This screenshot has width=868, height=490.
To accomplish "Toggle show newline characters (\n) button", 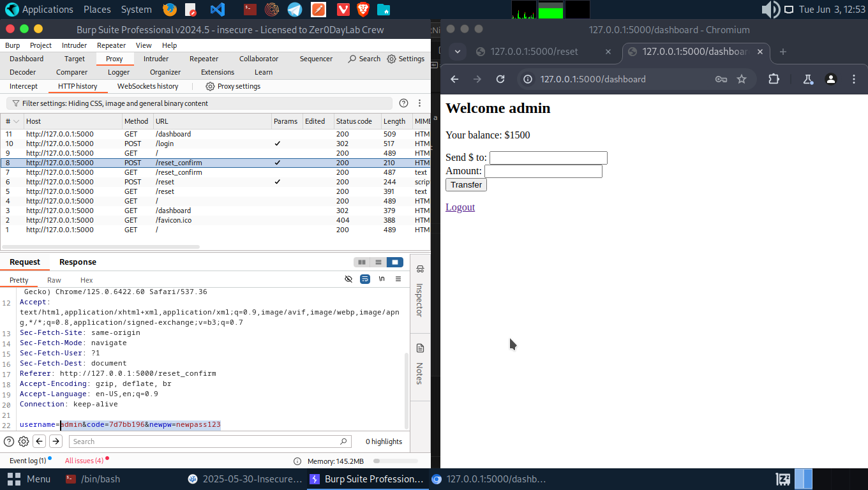I will click(382, 279).
